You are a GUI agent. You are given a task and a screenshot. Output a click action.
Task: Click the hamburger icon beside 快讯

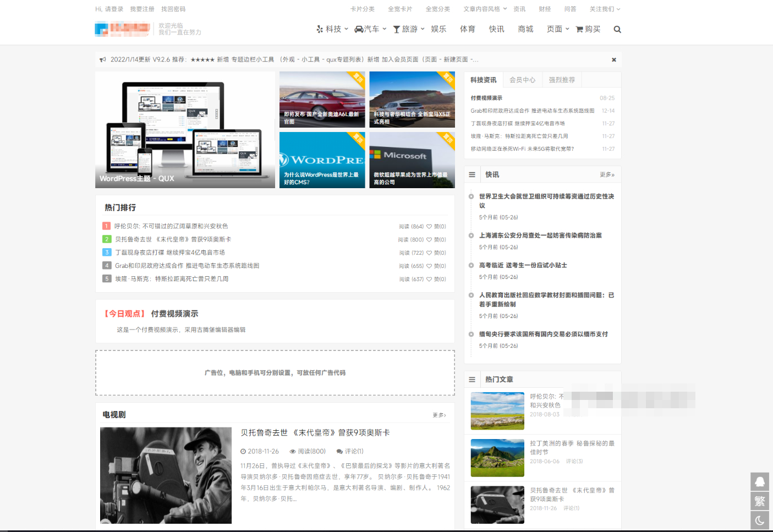472,174
